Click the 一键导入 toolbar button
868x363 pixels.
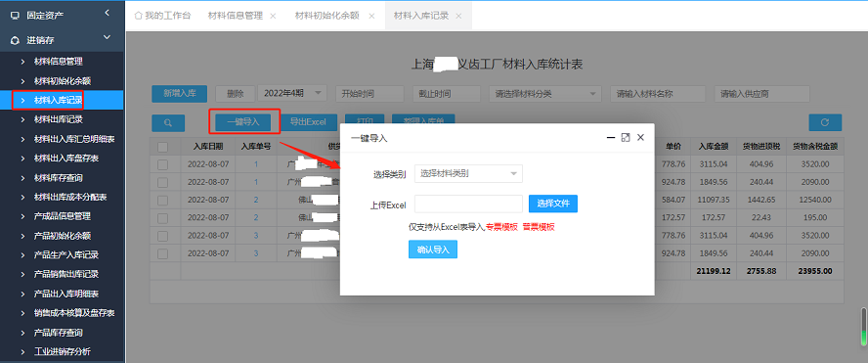(243, 122)
